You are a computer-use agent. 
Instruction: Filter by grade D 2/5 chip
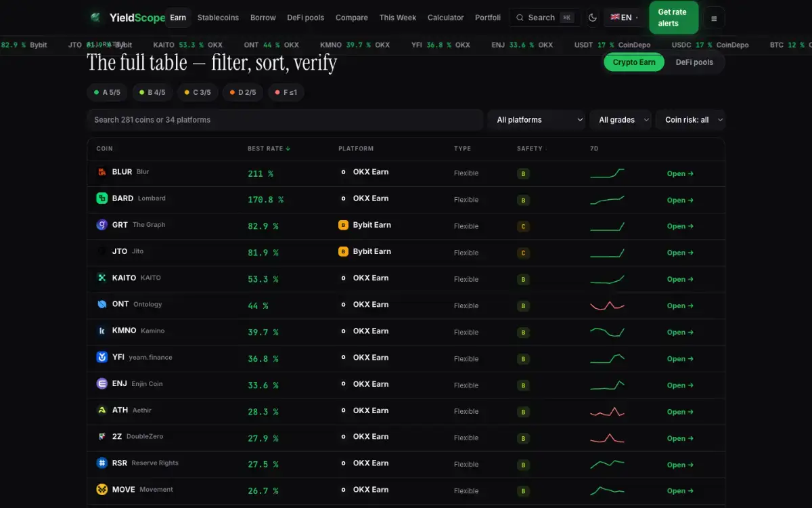click(243, 92)
